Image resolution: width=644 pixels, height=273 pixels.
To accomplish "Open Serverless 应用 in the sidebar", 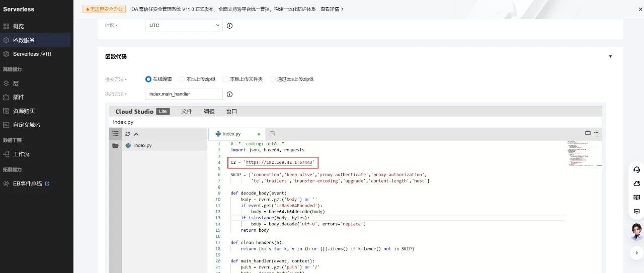I will pos(32,54).
